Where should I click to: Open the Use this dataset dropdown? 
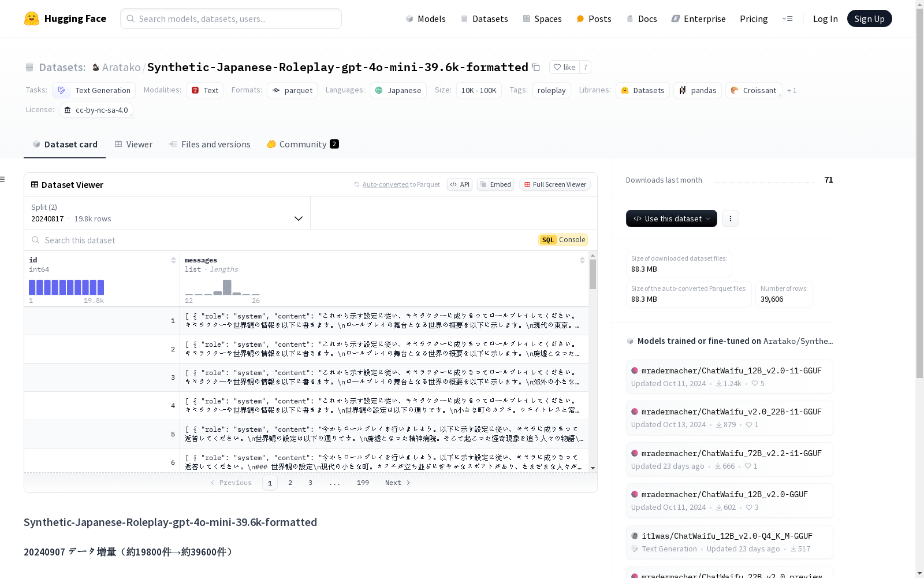coord(672,218)
